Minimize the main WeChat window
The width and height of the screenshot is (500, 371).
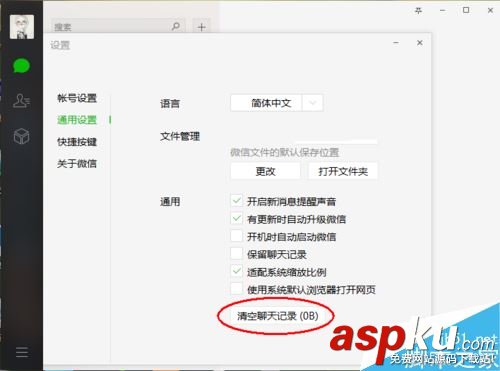tap(442, 11)
